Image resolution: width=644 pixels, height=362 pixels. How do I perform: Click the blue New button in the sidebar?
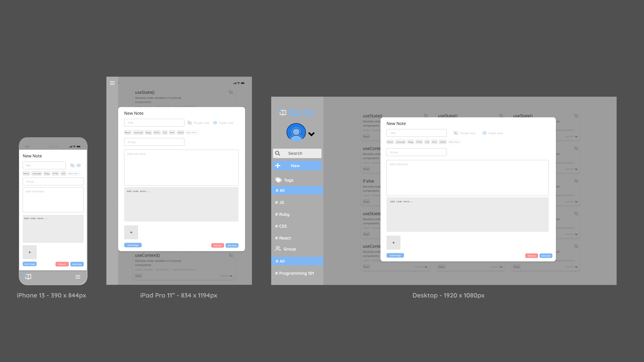[297, 165]
